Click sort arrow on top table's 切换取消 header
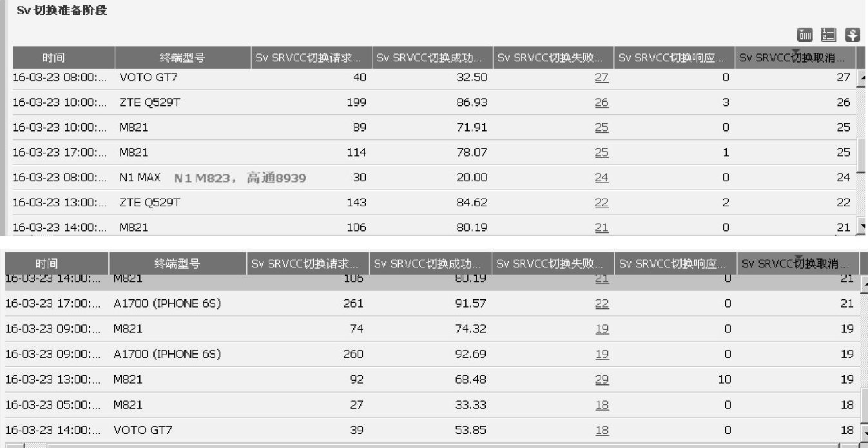 tap(795, 52)
